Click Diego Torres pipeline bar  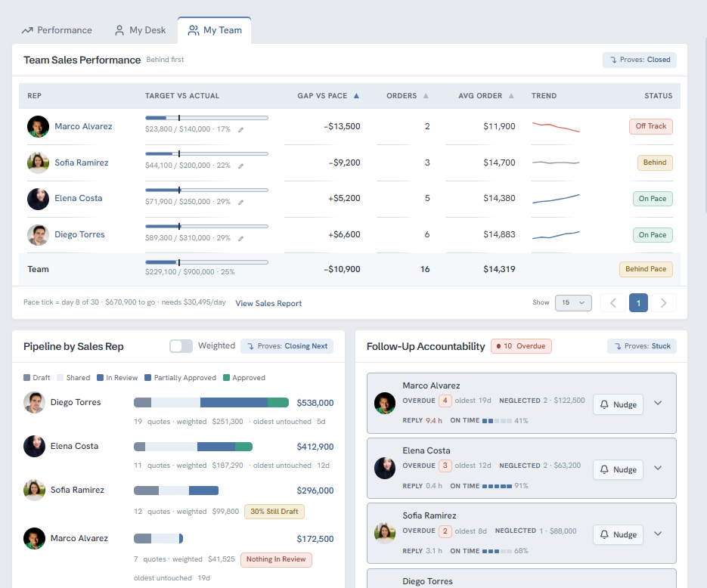point(211,402)
